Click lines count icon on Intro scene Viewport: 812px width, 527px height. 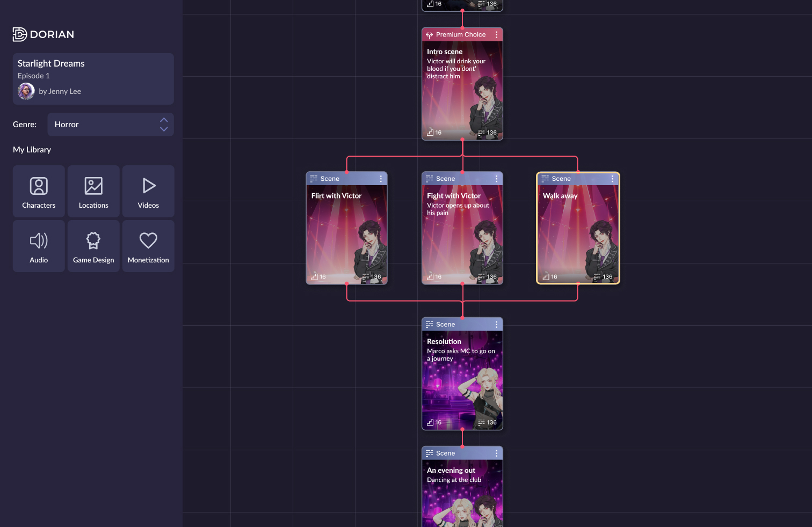pyautogui.click(x=481, y=133)
